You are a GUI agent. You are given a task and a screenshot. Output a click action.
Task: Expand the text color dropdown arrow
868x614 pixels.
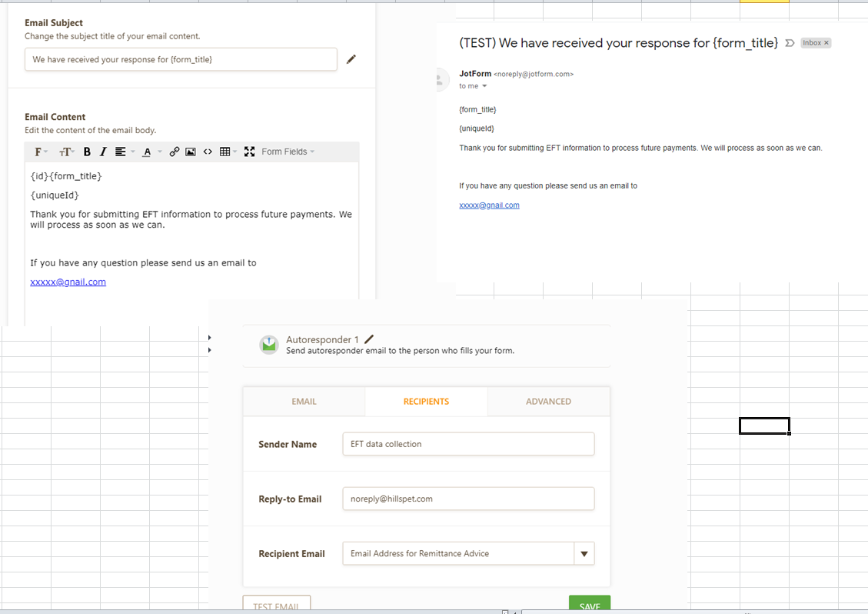coord(160,152)
